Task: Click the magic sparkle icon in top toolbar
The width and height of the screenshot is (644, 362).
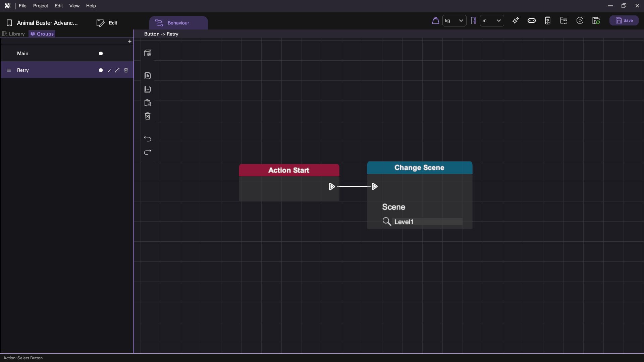Action: pyautogui.click(x=516, y=21)
